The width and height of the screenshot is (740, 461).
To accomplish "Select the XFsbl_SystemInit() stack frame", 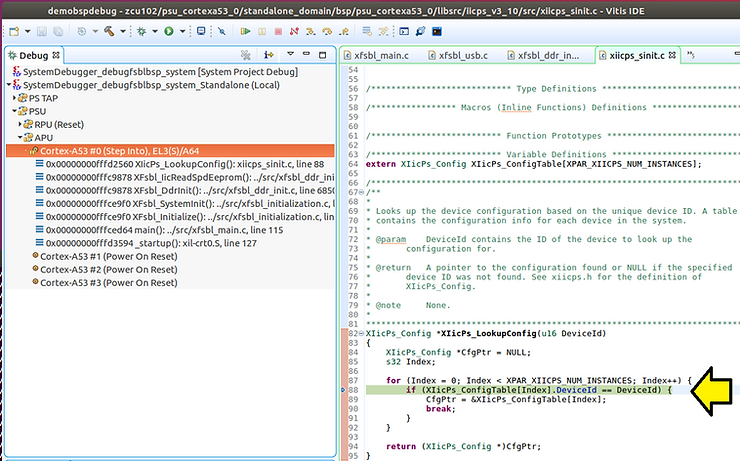I will 185,203.
